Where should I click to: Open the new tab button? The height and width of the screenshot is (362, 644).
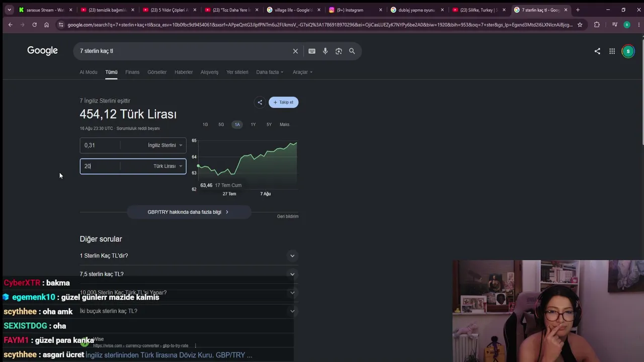[x=578, y=10]
